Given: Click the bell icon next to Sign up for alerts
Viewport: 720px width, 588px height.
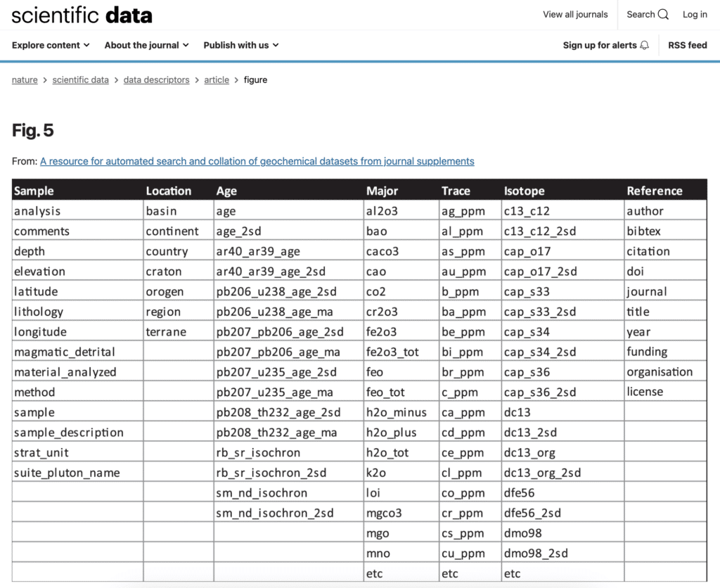Looking at the screenshot, I should [643, 45].
